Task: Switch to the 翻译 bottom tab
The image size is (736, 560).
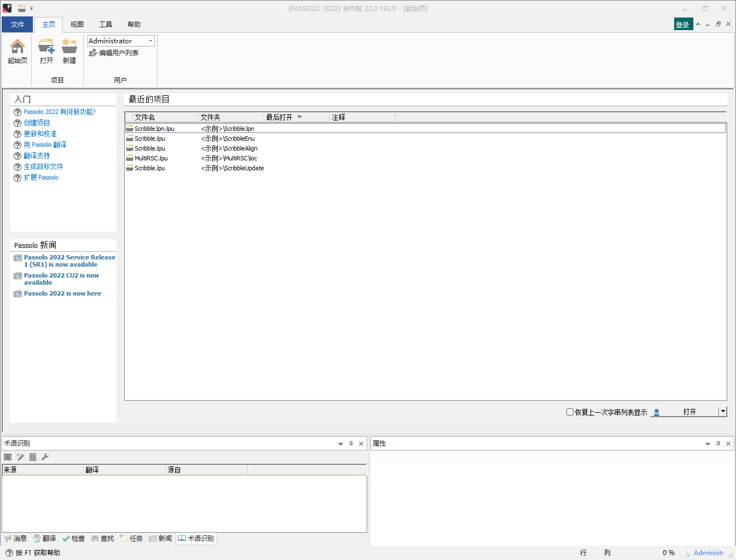Action: coord(45,539)
